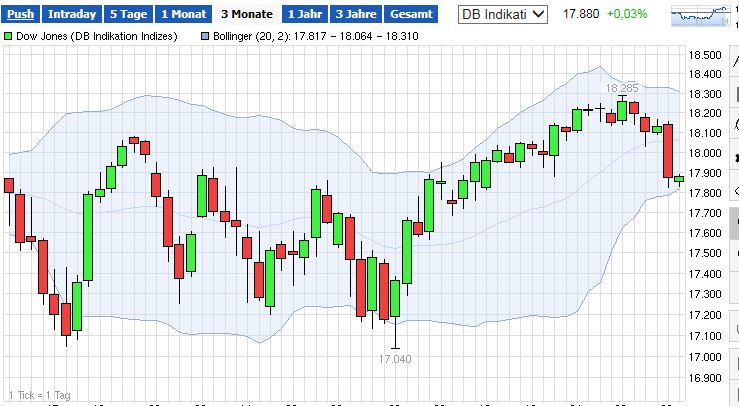The image size is (739, 406).
Task: Click the Push button
Action: 21,14
